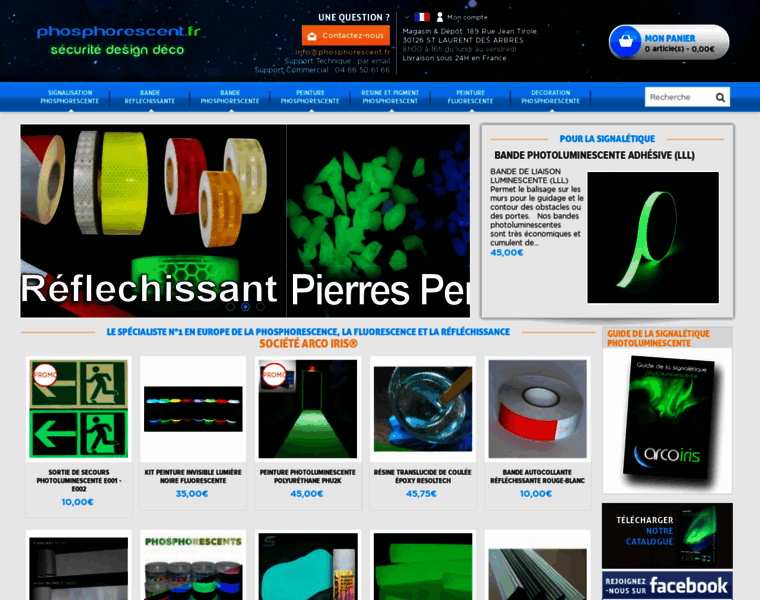760x600 pixels.
Task: Open Bande Photoluminescente Adhésive (LLL) title link
Action: 594,155
